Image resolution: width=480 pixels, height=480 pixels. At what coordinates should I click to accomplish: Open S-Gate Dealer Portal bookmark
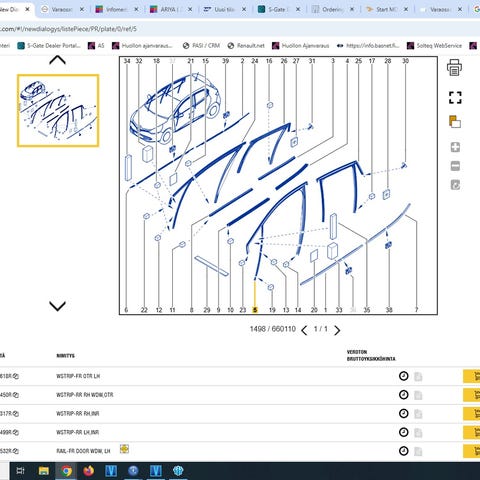coord(49,46)
